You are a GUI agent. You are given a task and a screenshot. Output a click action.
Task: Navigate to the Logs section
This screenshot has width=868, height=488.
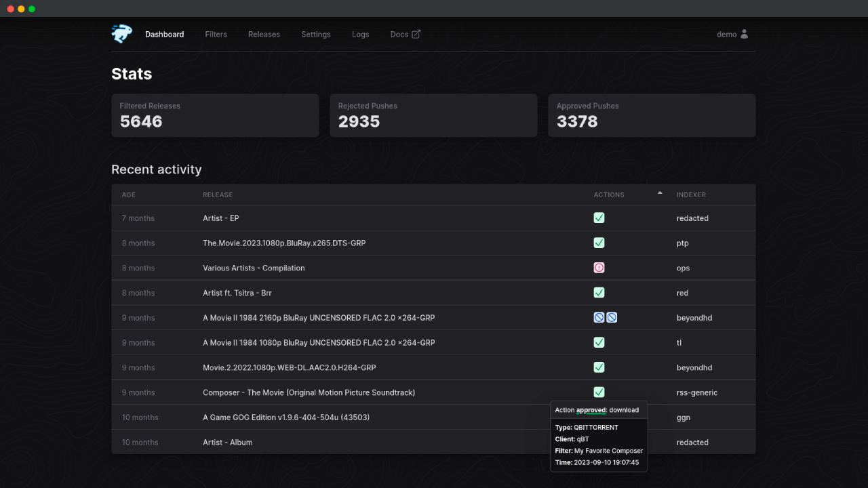[x=360, y=35]
